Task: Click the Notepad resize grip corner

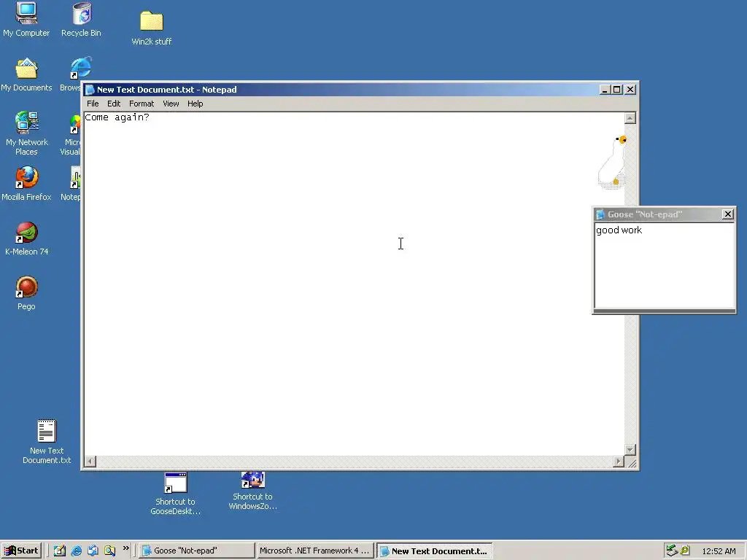Action: 631,462
